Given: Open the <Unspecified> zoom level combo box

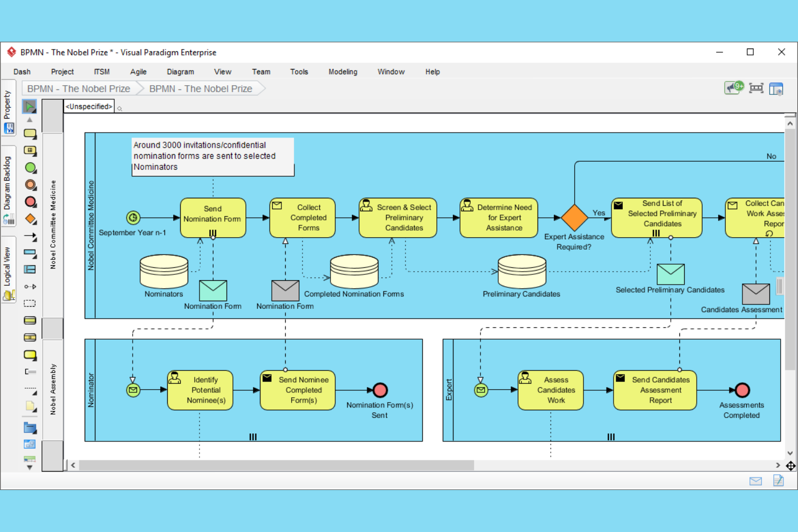Looking at the screenshot, I should point(88,106).
